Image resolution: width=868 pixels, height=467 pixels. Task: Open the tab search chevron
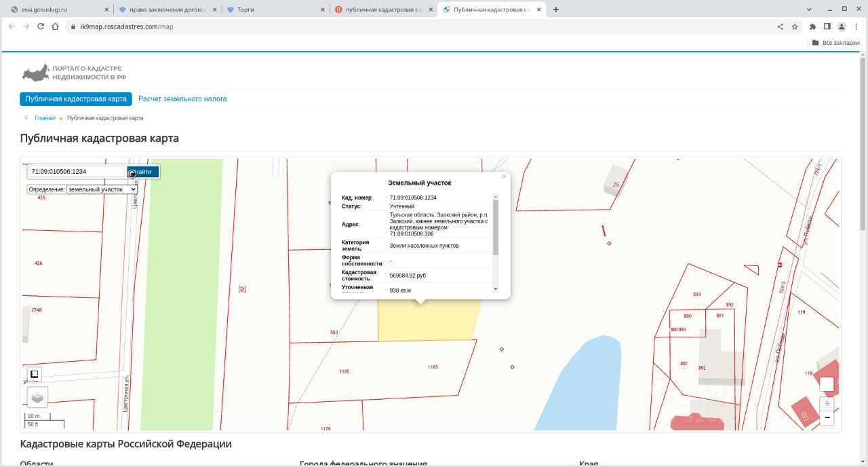coord(810,10)
